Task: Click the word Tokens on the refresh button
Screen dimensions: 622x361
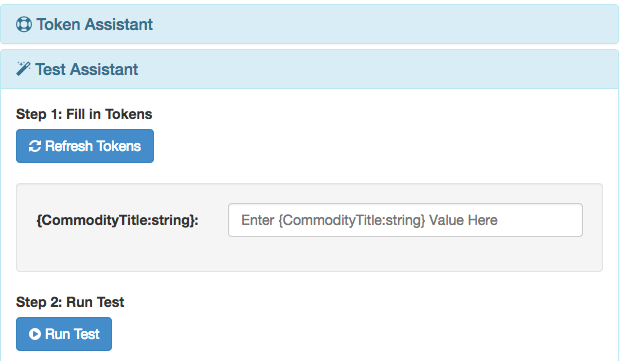Action: pyautogui.click(x=119, y=146)
